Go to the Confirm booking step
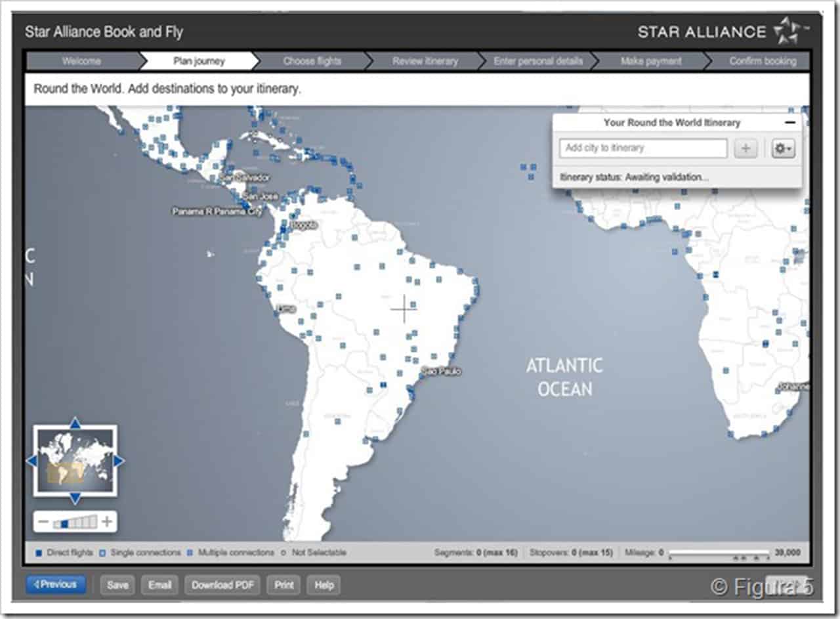The width and height of the screenshot is (840, 619). [761, 61]
